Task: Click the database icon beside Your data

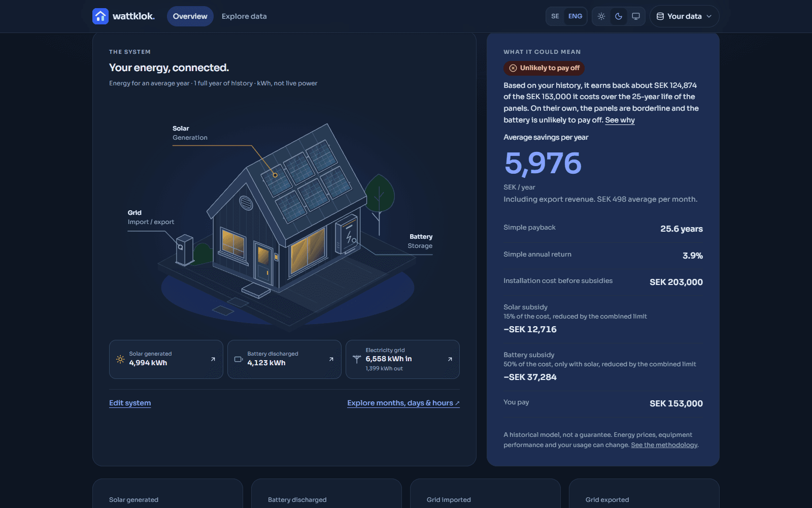Action: (660, 16)
